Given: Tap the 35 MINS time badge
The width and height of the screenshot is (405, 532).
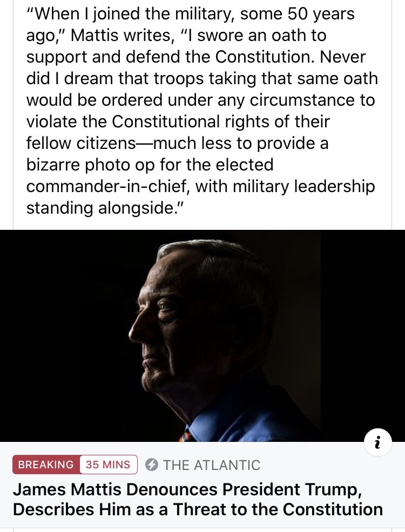Looking at the screenshot, I should [x=109, y=465].
